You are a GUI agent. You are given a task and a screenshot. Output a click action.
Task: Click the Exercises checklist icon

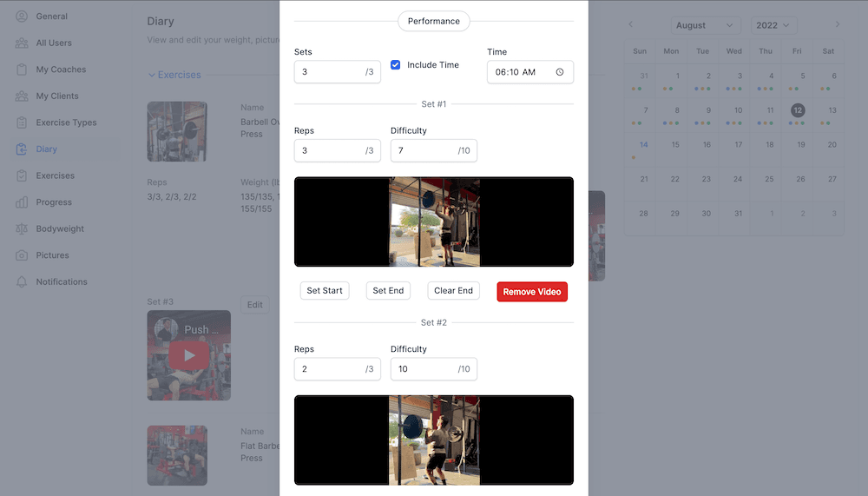[x=22, y=175]
